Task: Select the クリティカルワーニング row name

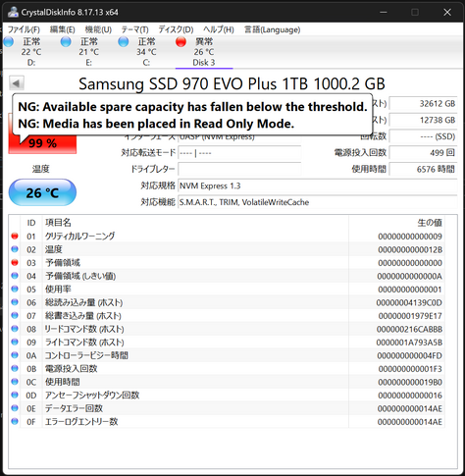Action: click(x=79, y=236)
